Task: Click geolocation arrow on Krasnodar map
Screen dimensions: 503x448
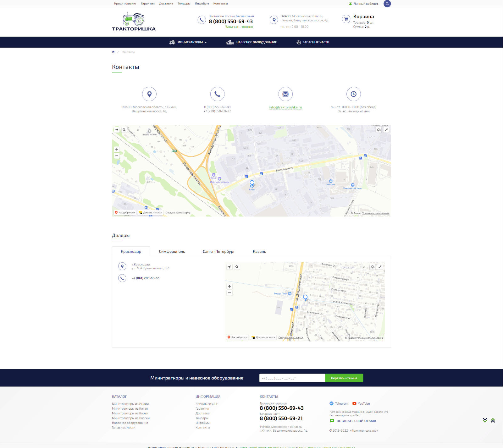Action: click(x=229, y=267)
